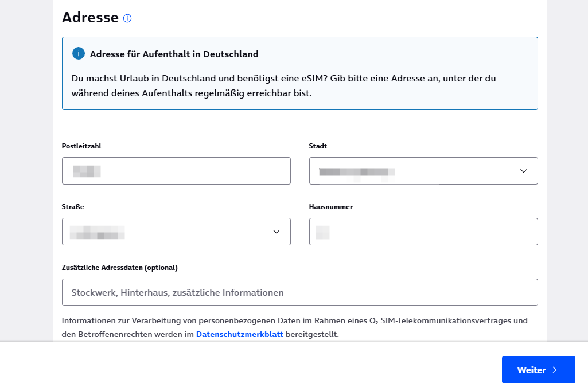Click the arrow icon on the Weiter button
588x388 pixels.
pos(555,370)
